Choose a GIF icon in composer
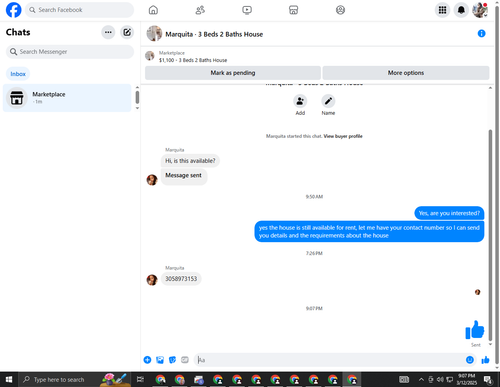The height and width of the screenshot is (387, 500). tap(185, 360)
